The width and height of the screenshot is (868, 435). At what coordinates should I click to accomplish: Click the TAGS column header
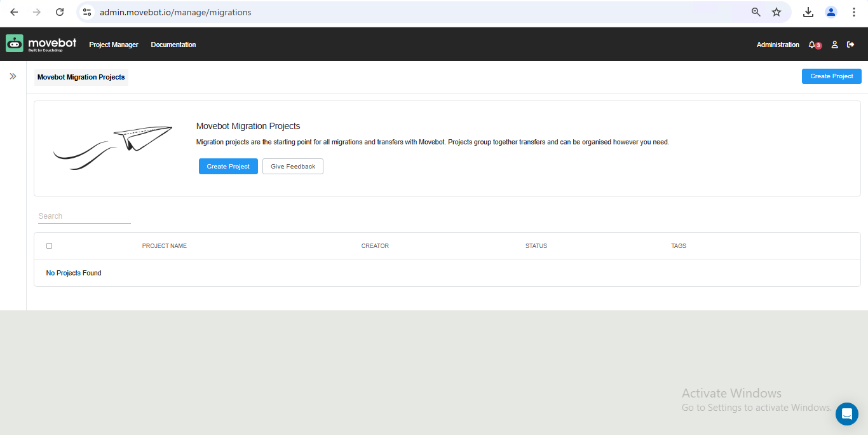tap(679, 246)
